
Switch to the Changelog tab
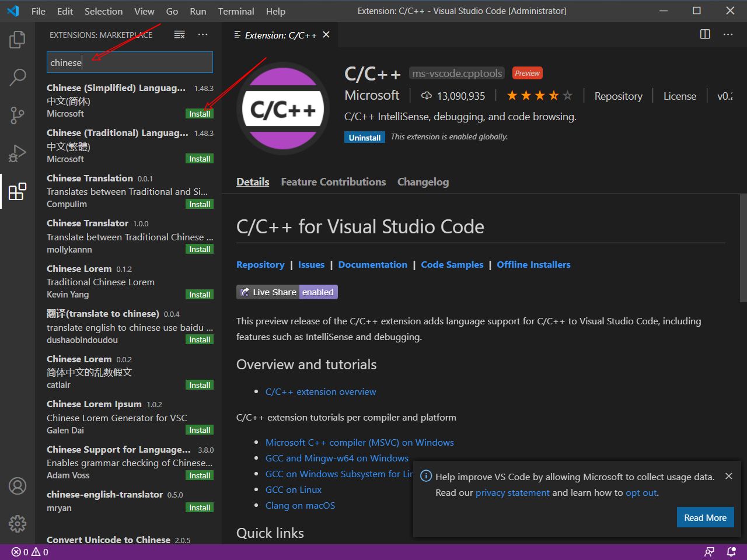coord(423,182)
